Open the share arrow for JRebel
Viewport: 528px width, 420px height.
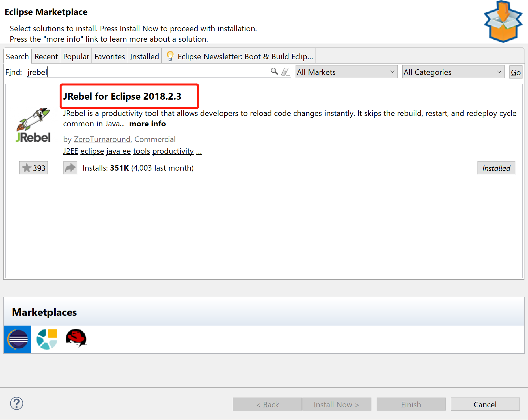tap(70, 168)
